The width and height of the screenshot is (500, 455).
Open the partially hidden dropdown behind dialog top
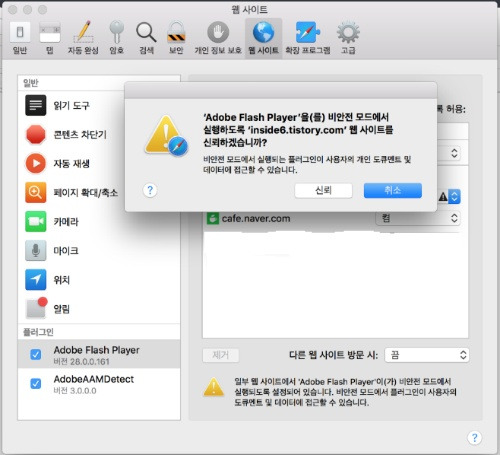coord(449,153)
